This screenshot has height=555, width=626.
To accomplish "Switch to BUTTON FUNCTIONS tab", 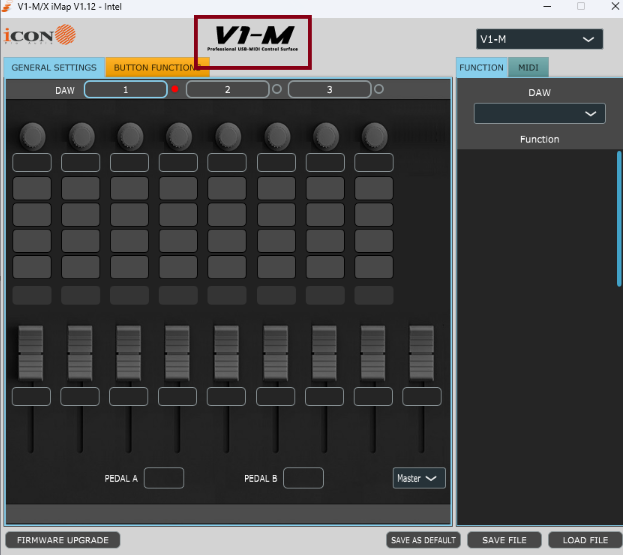I will click(x=157, y=67).
